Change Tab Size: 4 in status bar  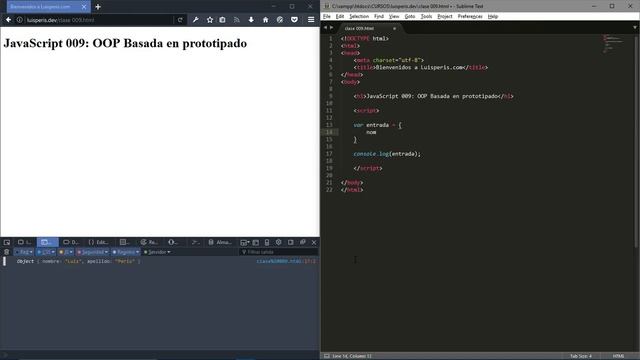click(580, 356)
